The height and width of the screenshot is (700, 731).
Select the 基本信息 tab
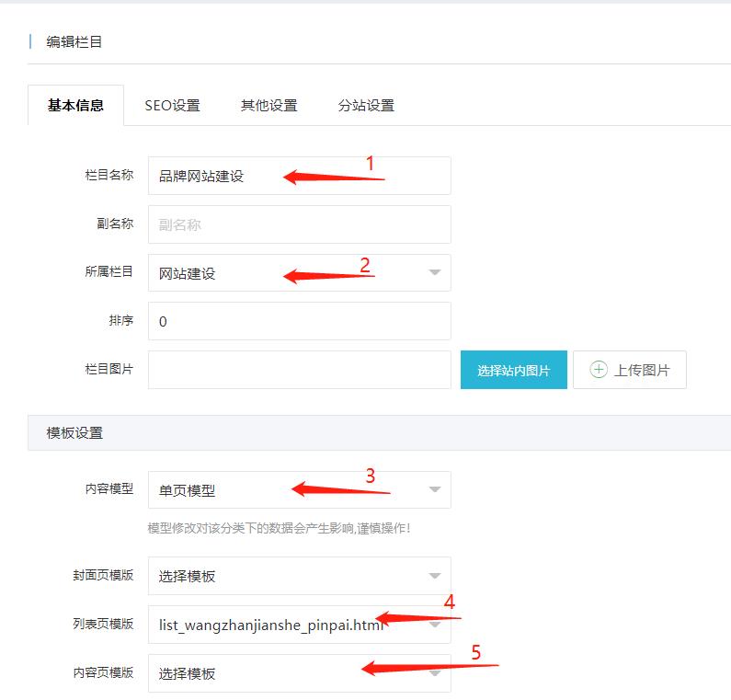click(x=75, y=105)
